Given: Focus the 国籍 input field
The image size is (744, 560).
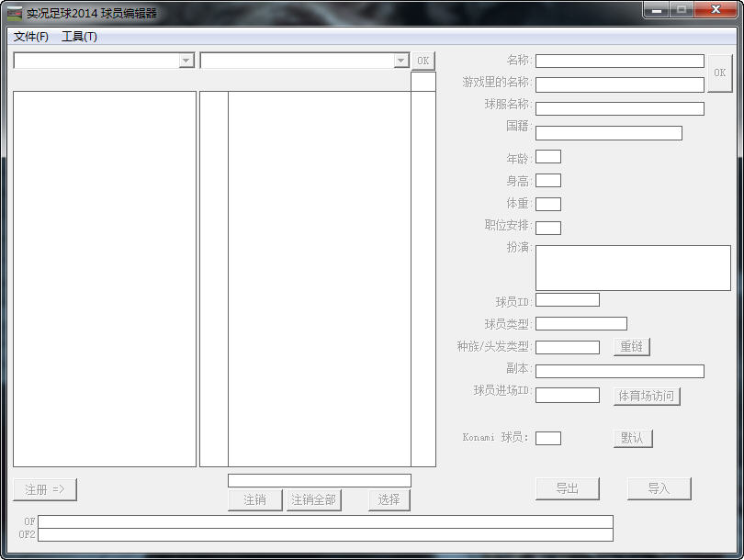Looking at the screenshot, I should pyautogui.click(x=609, y=133).
